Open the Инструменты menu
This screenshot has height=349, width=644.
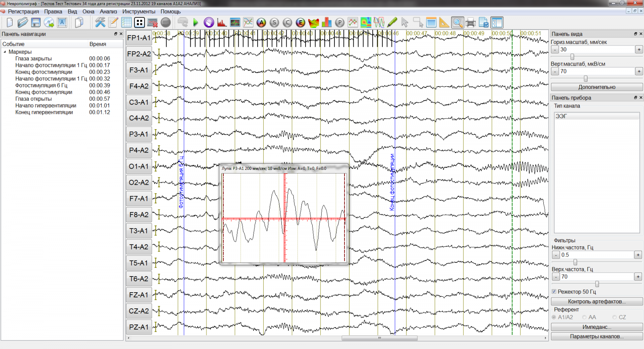click(139, 12)
